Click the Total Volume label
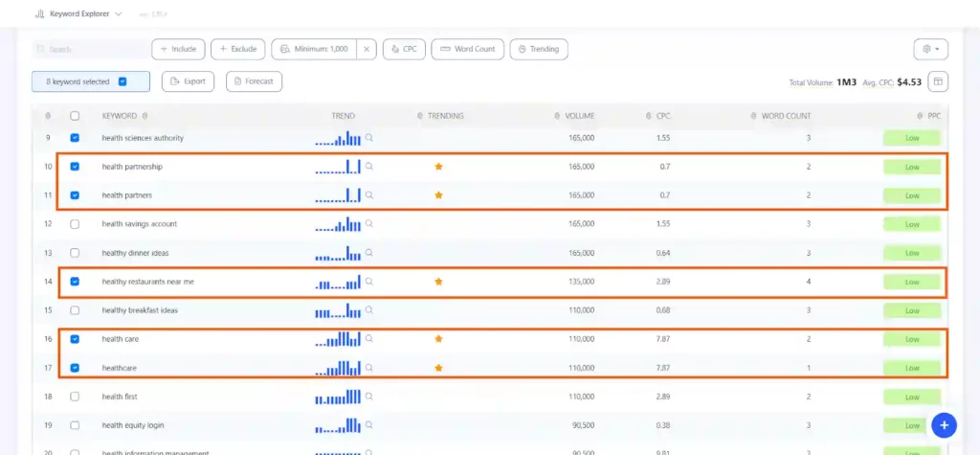The height and width of the screenshot is (455, 980). click(x=811, y=82)
